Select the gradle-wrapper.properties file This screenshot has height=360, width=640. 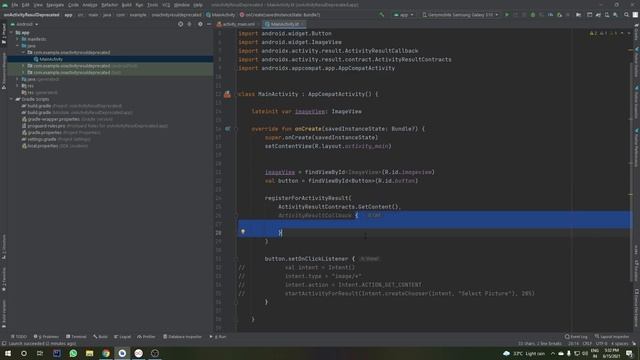[x=53, y=119]
